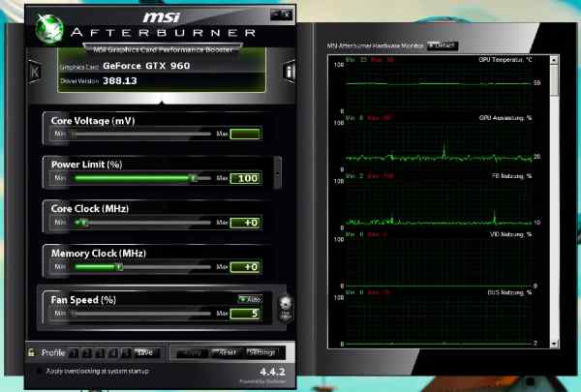Click the Memory Clock value field
The image size is (581, 392).
246,267
